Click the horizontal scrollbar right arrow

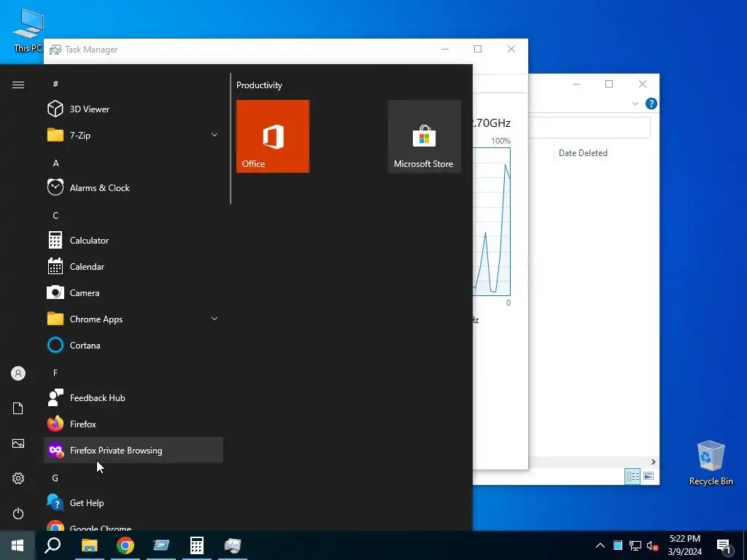coord(653,462)
